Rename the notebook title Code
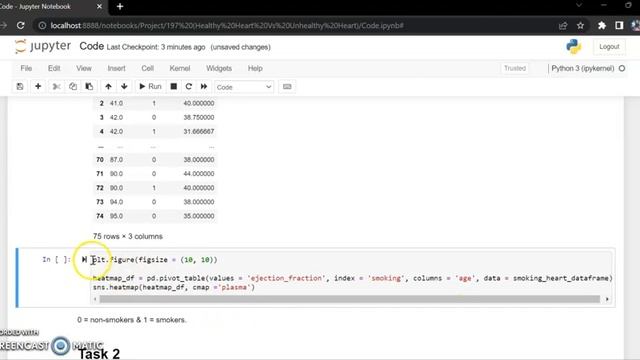 tap(91, 46)
